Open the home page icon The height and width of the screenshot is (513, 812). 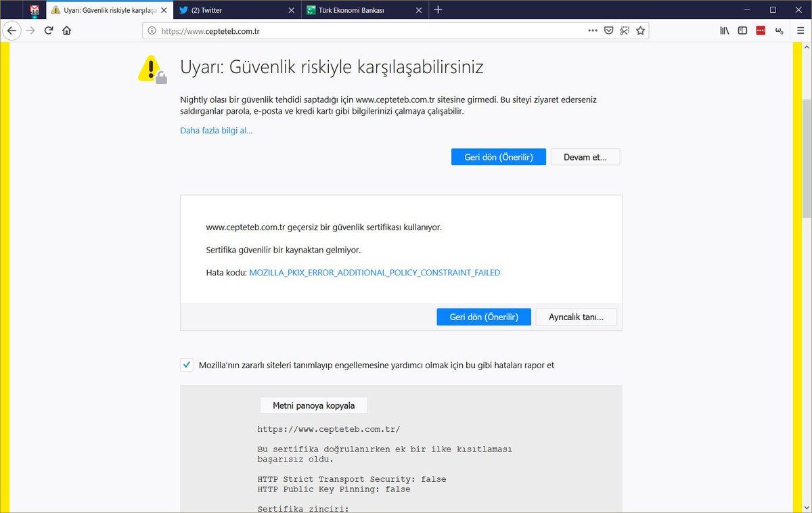(66, 30)
